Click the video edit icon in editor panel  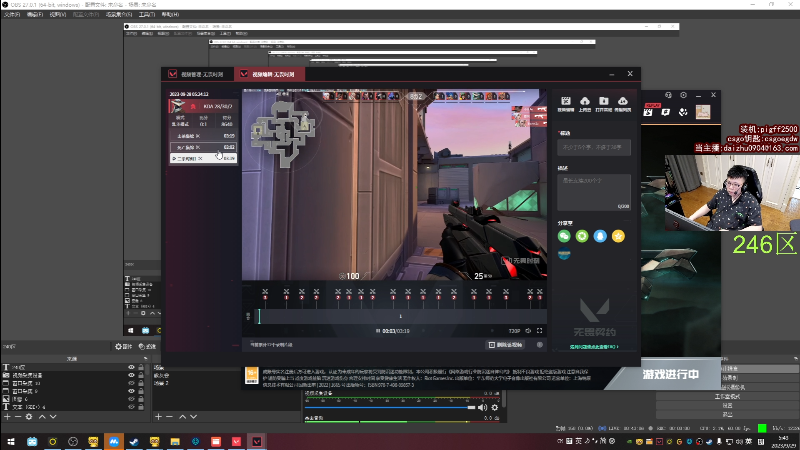[565, 102]
